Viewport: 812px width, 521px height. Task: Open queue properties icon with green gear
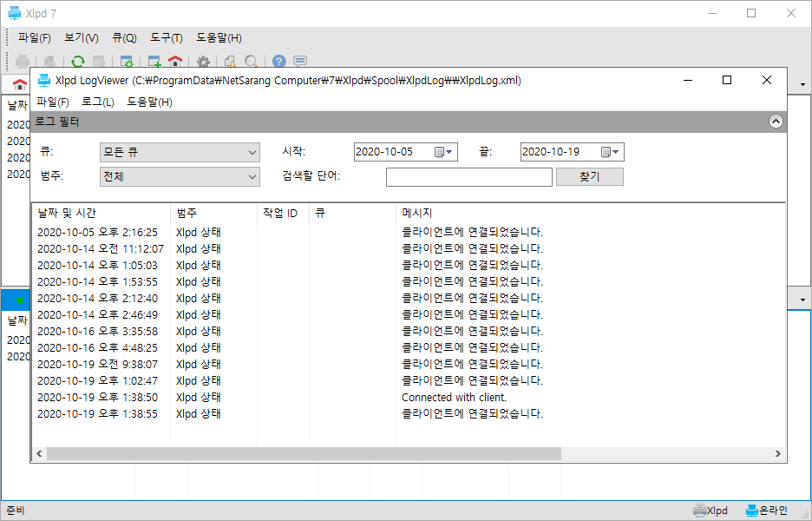coord(127,62)
